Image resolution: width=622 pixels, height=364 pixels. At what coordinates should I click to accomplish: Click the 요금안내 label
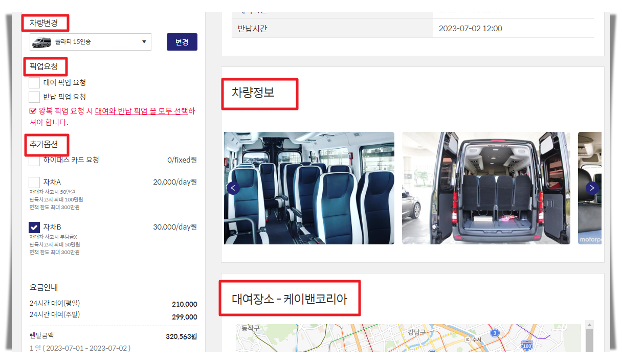[x=44, y=287]
